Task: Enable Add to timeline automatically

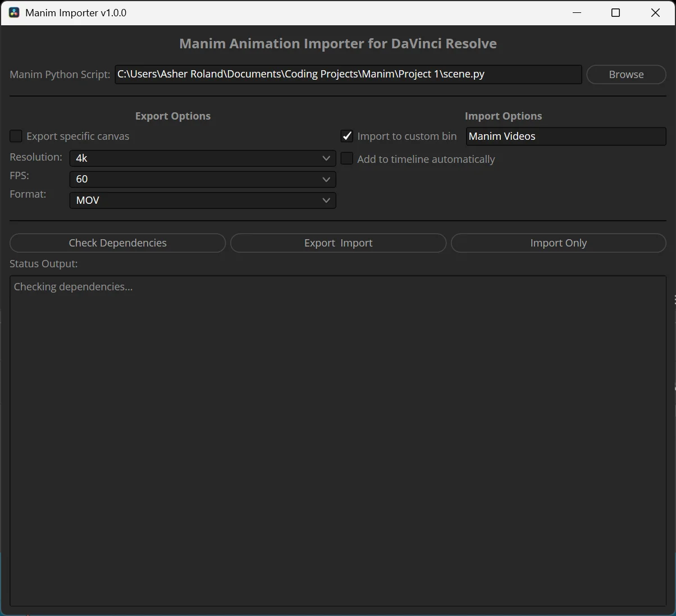Action: tap(347, 159)
